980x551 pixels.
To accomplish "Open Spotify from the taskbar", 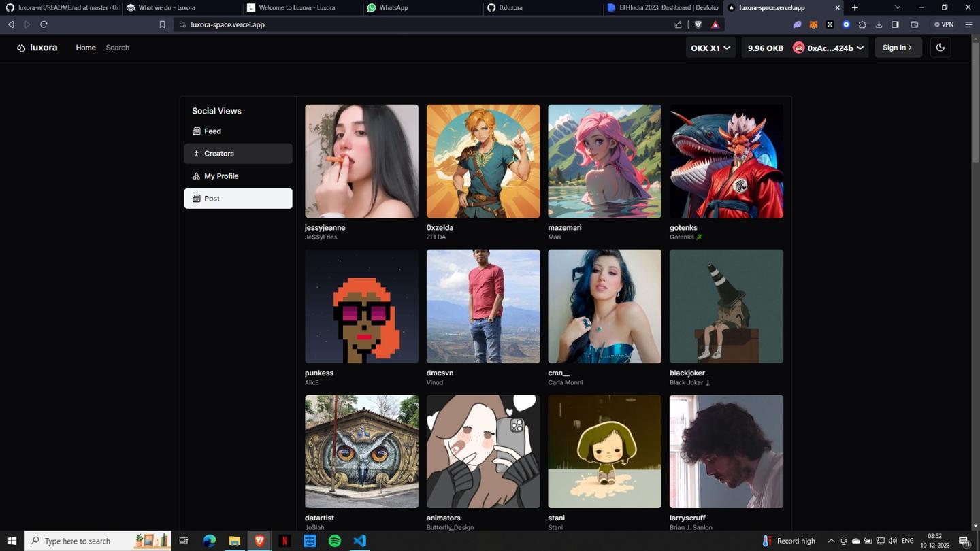I will click(335, 541).
